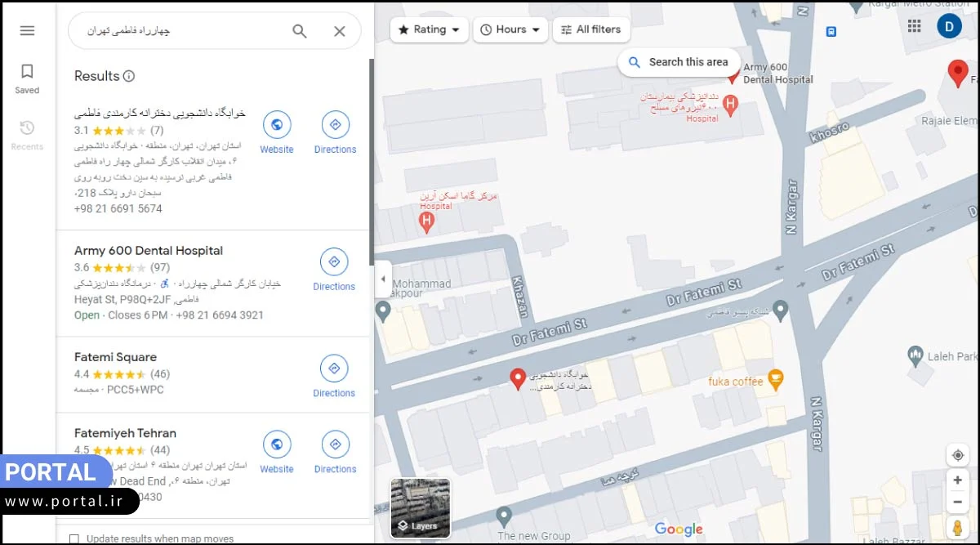Viewport: 980px width, 545px height.
Task: Enable Update results when map moves
Action: click(x=75, y=538)
